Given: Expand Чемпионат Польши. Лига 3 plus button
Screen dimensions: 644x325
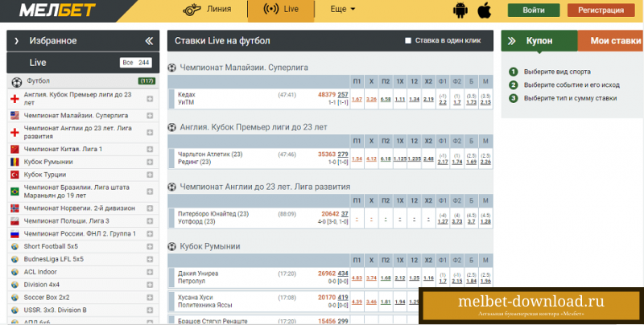Looking at the screenshot, I should pos(150,221).
